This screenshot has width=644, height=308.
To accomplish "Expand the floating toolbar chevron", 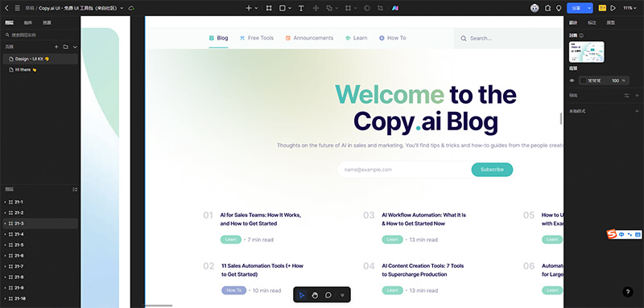I will [x=342, y=295].
